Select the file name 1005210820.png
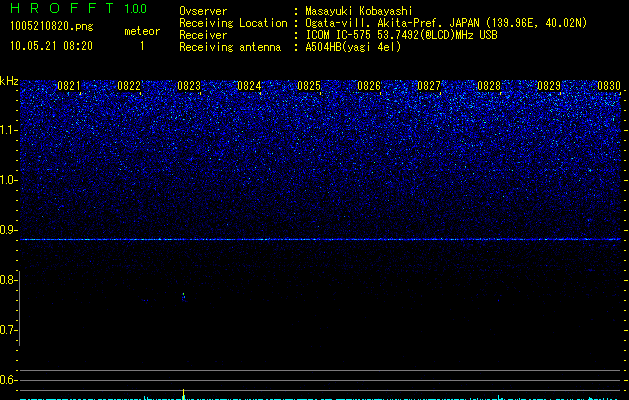 52,26
